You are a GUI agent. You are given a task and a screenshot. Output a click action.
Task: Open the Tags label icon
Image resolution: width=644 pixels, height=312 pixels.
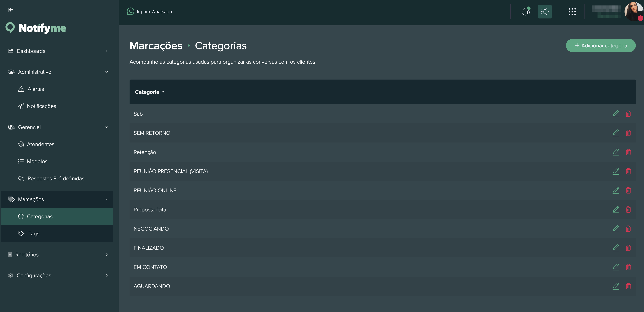pos(21,233)
